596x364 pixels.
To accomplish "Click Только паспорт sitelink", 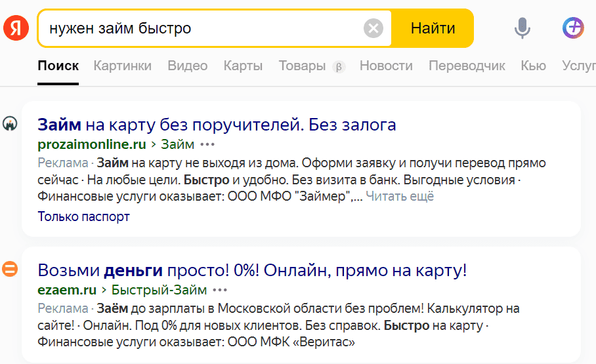I will (x=83, y=216).
